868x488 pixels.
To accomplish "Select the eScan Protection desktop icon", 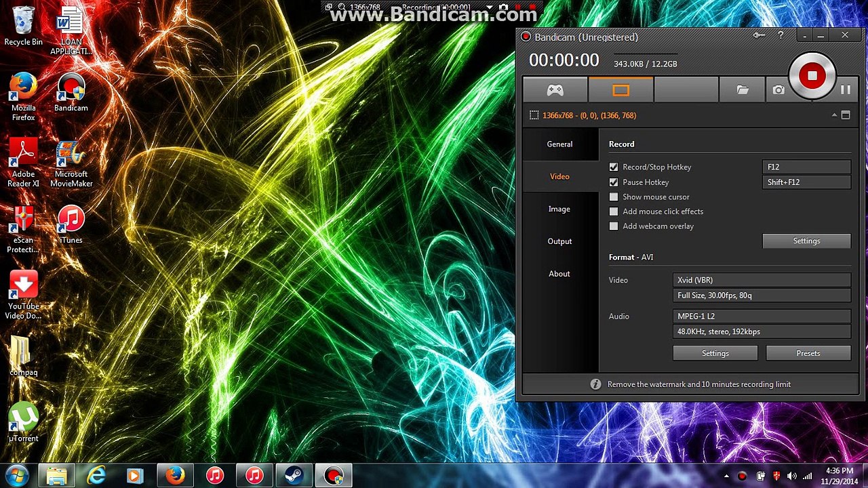I will (23, 229).
